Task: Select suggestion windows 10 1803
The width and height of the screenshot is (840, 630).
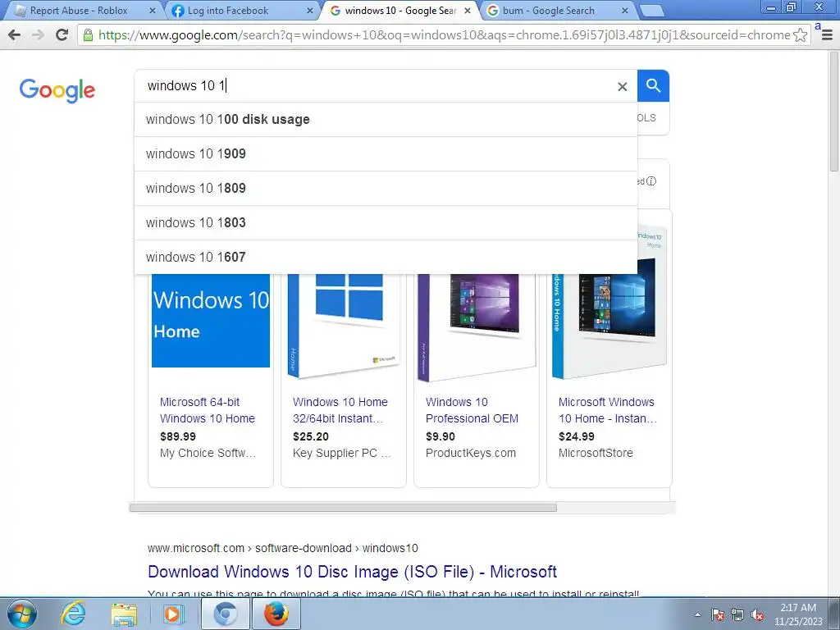Action: click(x=386, y=222)
